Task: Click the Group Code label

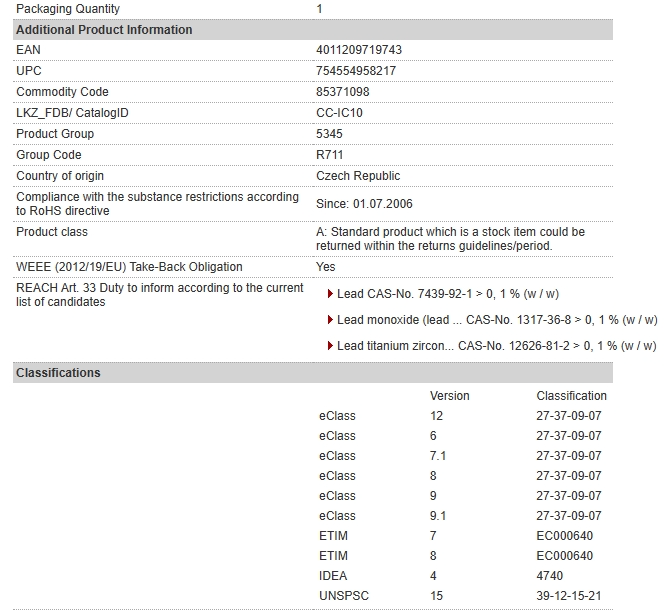Action: [49, 155]
